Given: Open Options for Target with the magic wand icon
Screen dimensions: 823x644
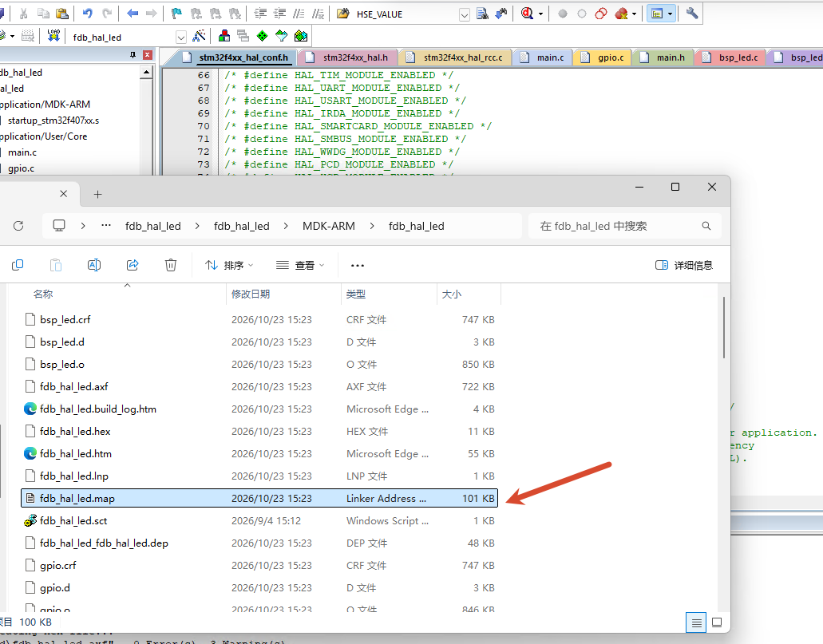Looking at the screenshot, I should pos(199,36).
